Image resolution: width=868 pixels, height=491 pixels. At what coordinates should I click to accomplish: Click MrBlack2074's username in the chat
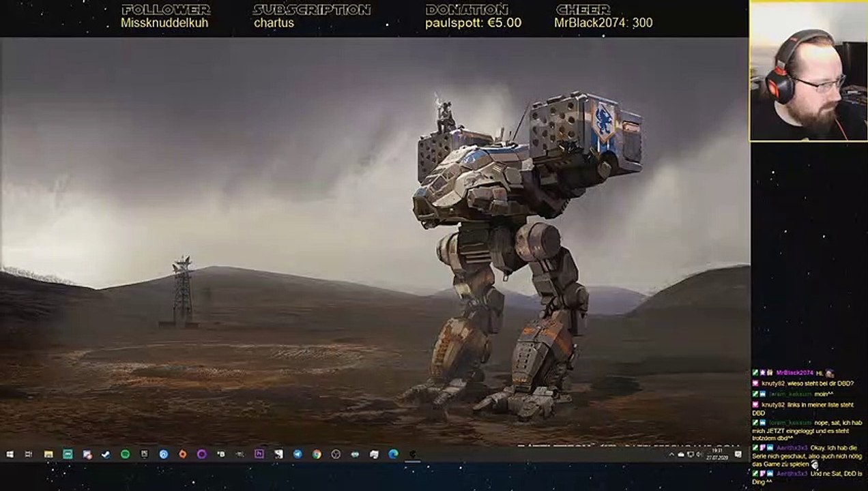[794, 373]
